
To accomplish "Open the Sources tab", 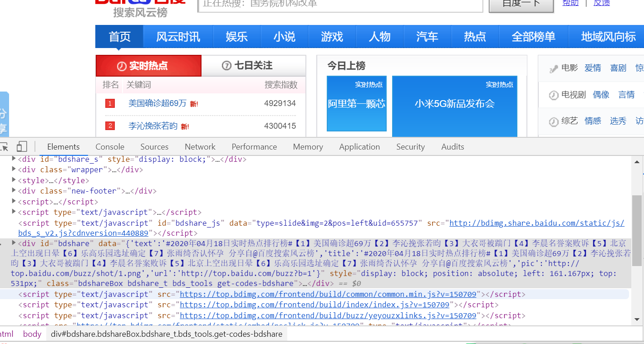I will tap(154, 147).
